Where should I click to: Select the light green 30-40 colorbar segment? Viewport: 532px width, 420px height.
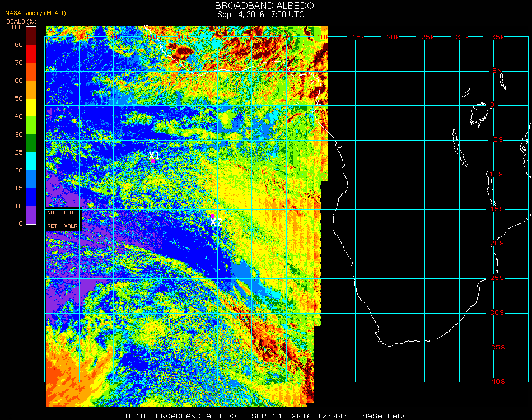[x=31, y=125]
